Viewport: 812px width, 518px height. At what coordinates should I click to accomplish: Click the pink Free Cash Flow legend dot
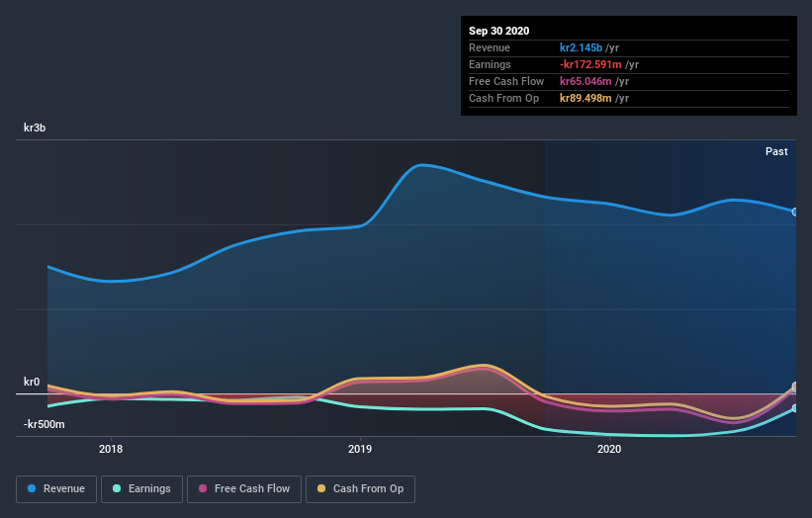click(203, 488)
